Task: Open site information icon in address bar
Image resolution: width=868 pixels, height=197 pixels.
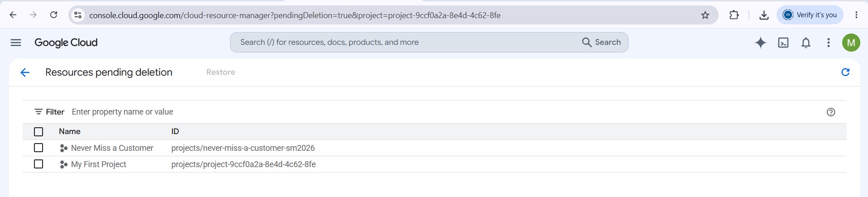Action: tap(78, 15)
